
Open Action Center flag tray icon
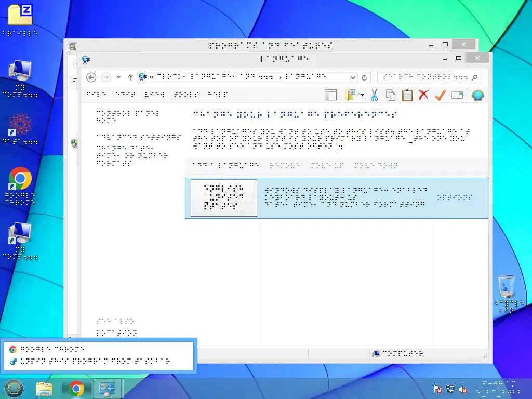coord(437,389)
